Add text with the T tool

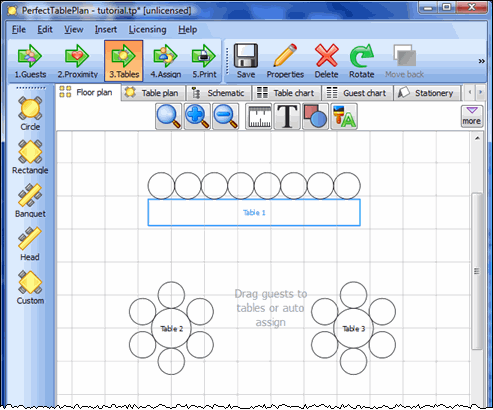pyautogui.click(x=287, y=116)
